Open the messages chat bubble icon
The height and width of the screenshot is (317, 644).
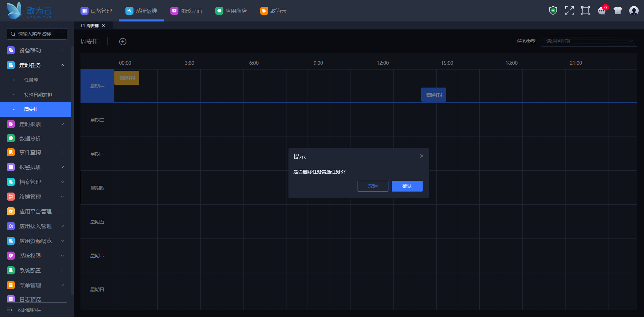[x=602, y=11]
